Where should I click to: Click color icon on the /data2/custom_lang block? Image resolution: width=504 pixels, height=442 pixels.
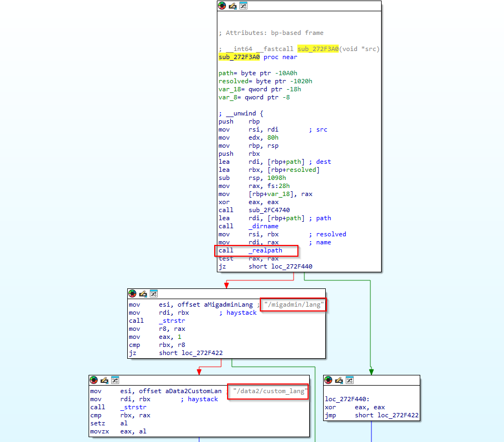(94, 380)
